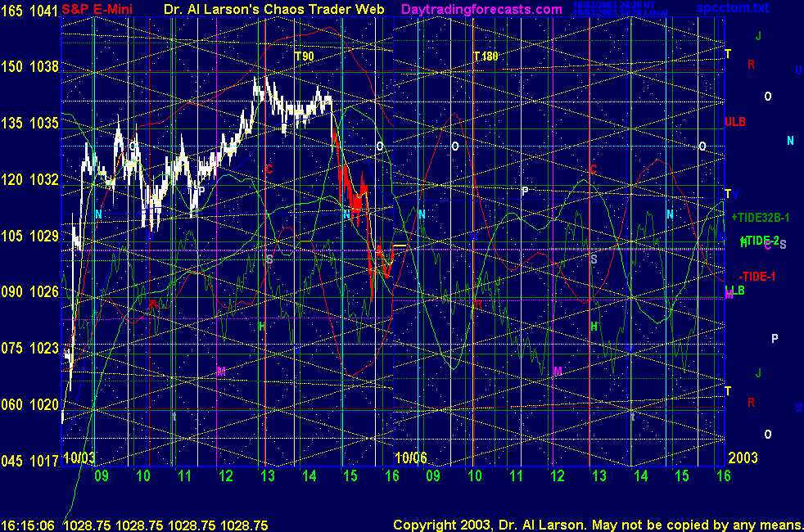This screenshot has height=532, width=804.
Task: Click the "T180" chart label
Action: [485, 56]
